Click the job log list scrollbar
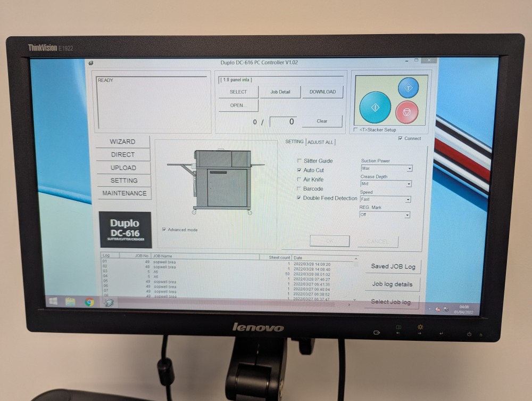Screen dimensions: 532x401 point(355,280)
